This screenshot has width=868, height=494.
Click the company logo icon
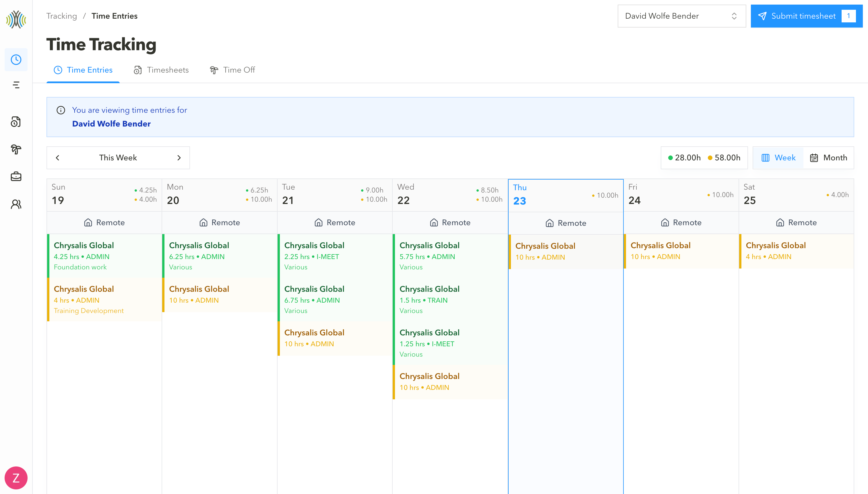(x=16, y=19)
